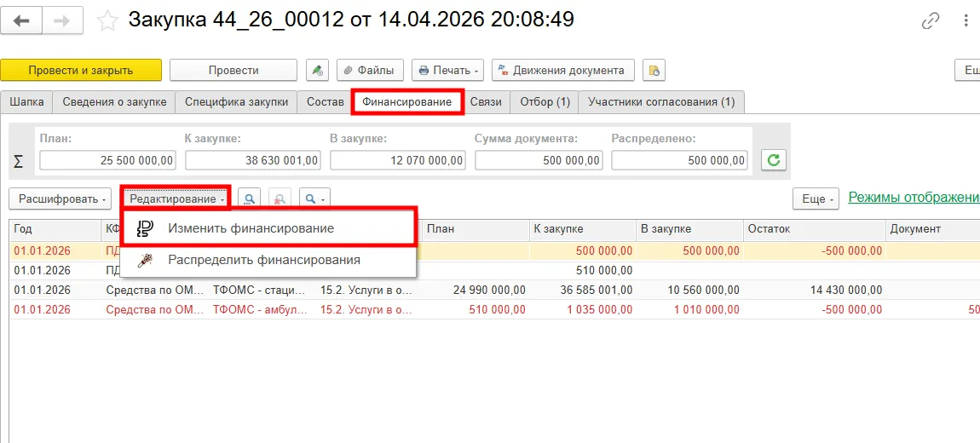Click the План column header

click(475, 229)
